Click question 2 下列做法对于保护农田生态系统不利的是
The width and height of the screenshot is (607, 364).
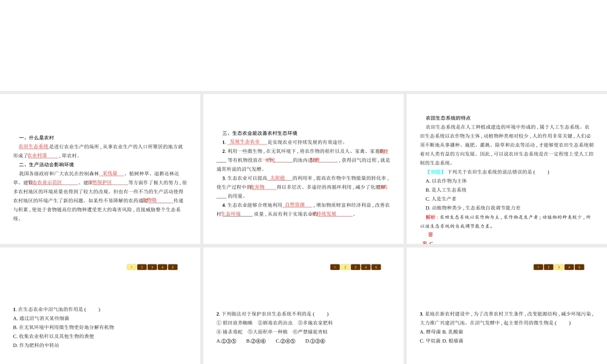273,314
